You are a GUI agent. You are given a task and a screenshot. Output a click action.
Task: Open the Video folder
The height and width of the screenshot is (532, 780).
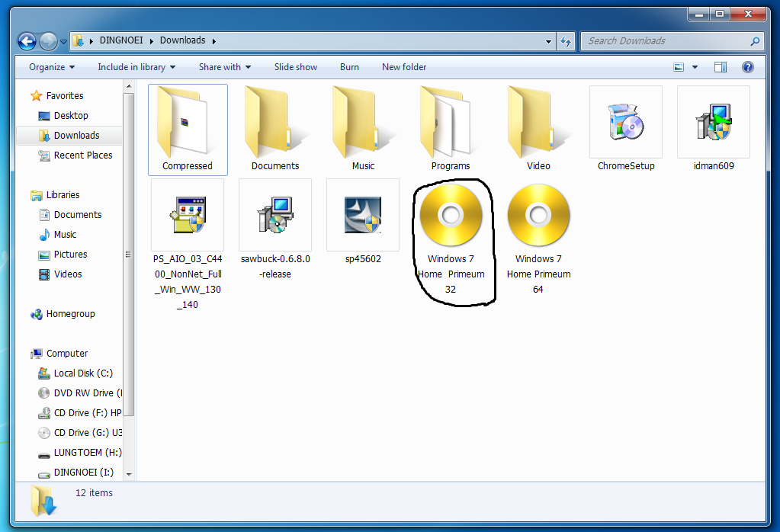point(538,130)
